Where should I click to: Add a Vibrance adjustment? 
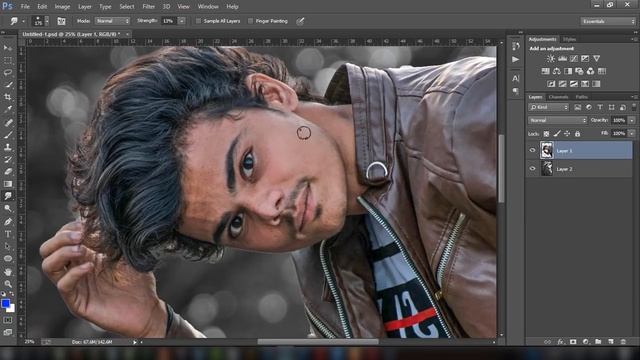point(596,59)
